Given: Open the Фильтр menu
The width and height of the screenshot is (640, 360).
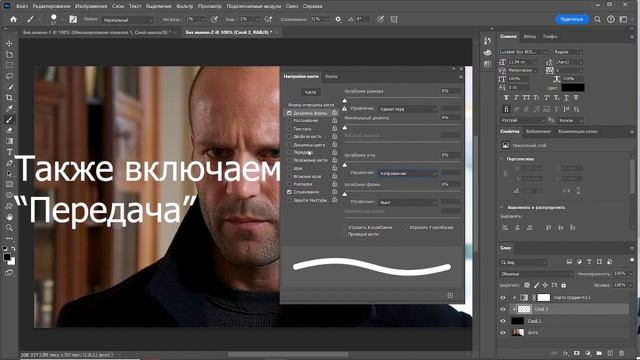Looking at the screenshot, I should pos(184,6).
